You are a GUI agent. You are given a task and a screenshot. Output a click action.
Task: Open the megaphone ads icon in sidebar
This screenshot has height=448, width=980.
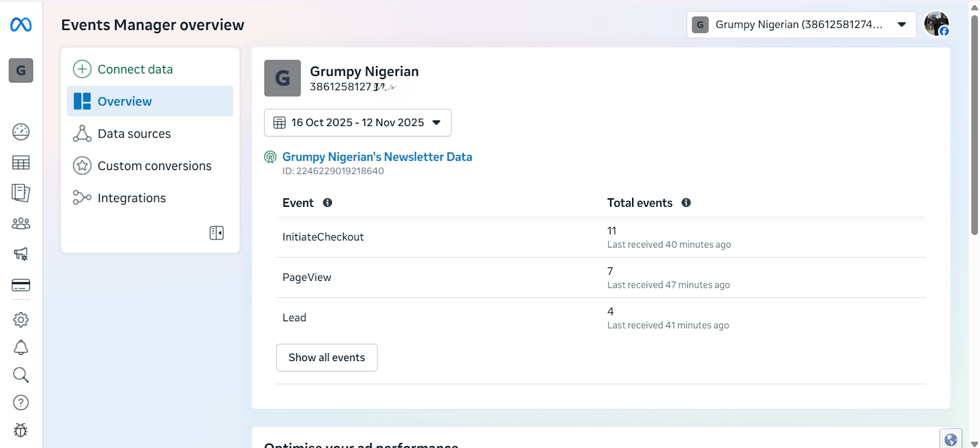(x=21, y=254)
